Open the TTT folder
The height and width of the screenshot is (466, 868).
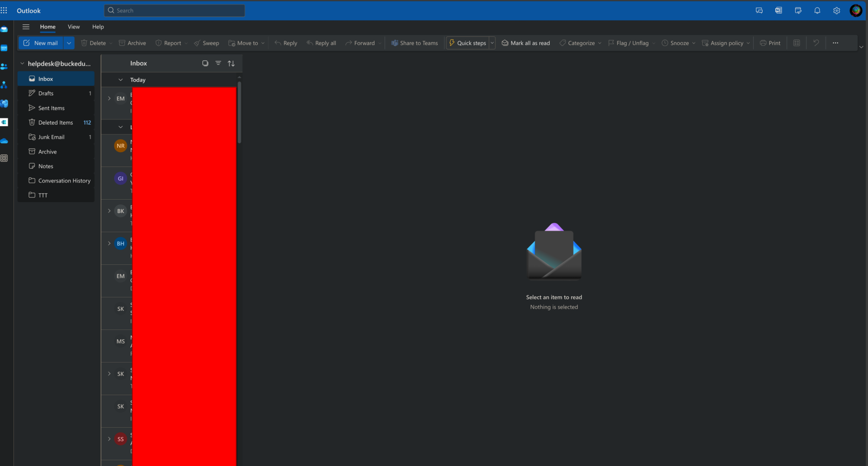[x=56, y=195]
